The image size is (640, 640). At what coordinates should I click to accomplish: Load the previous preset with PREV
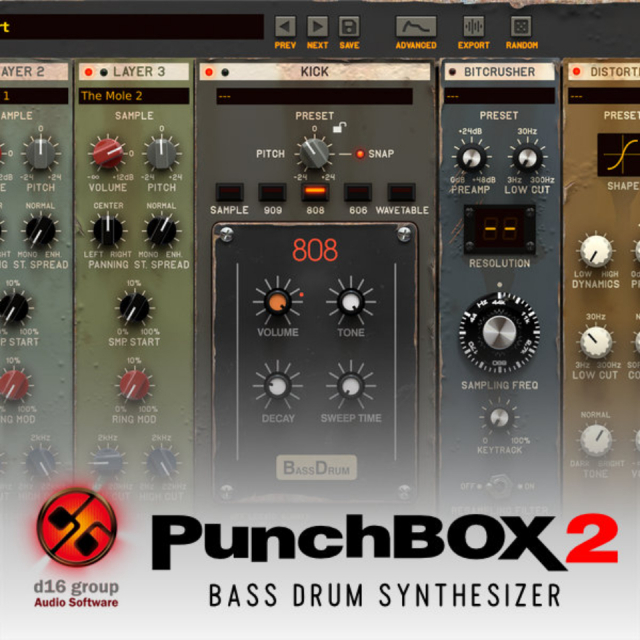pos(285,27)
